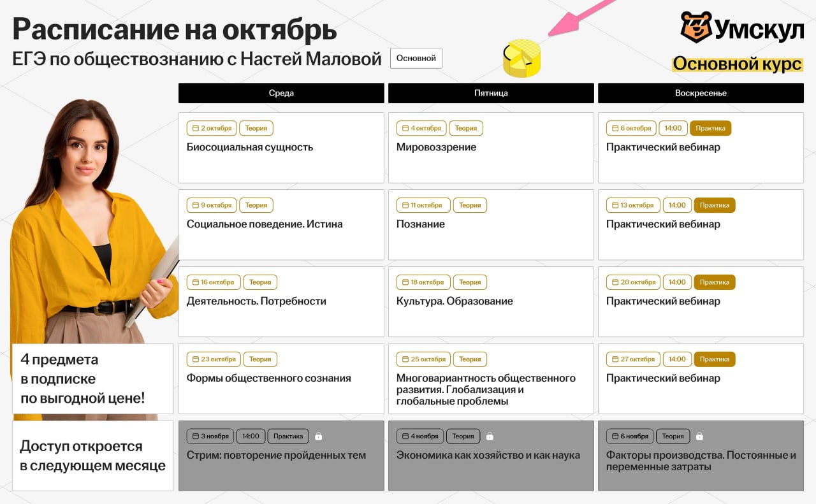Click the highlighted Основной курс label
This screenshot has width=816, height=504.
pos(737,64)
